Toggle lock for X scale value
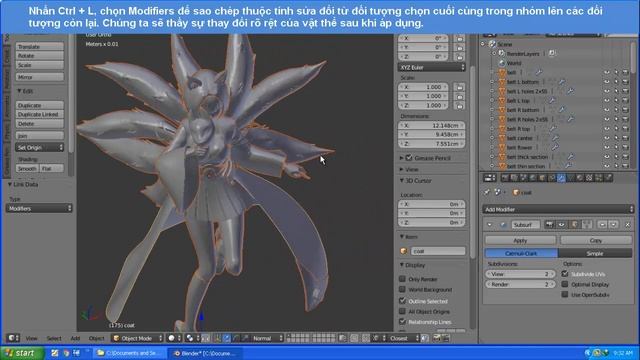The width and height of the screenshot is (640, 360). [460, 87]
